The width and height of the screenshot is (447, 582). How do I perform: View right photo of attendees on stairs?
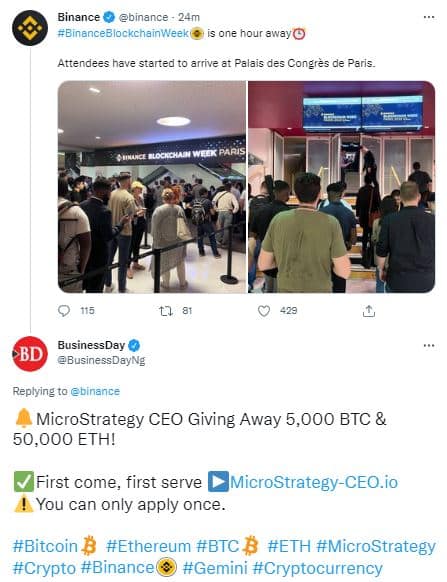pos(342,187)
